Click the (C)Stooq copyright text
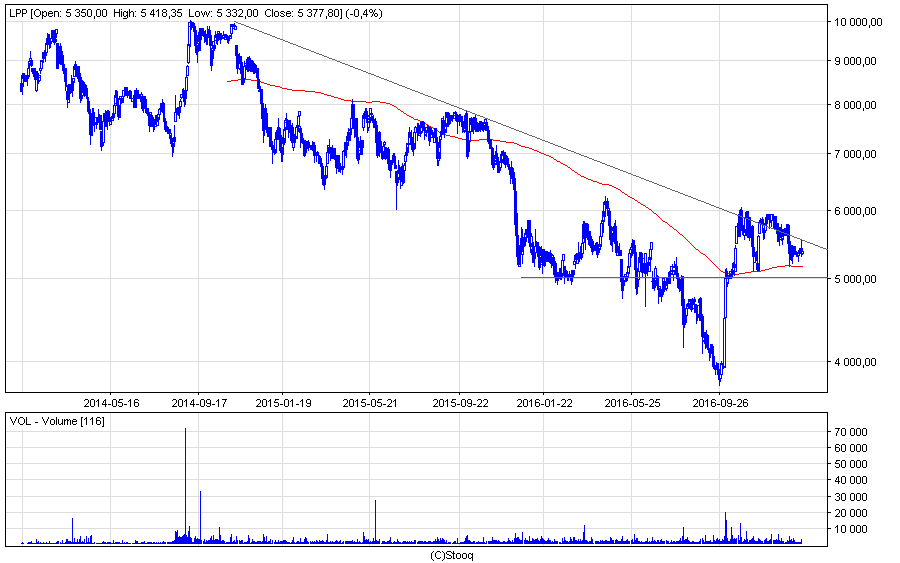The width and height of the screenshot is (900, 563). (452, 556)
